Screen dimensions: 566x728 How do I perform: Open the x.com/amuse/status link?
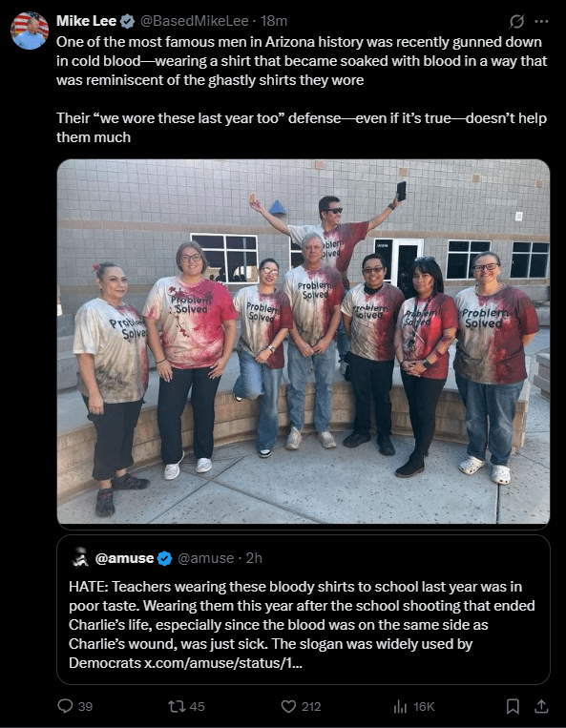pos(223,662)
